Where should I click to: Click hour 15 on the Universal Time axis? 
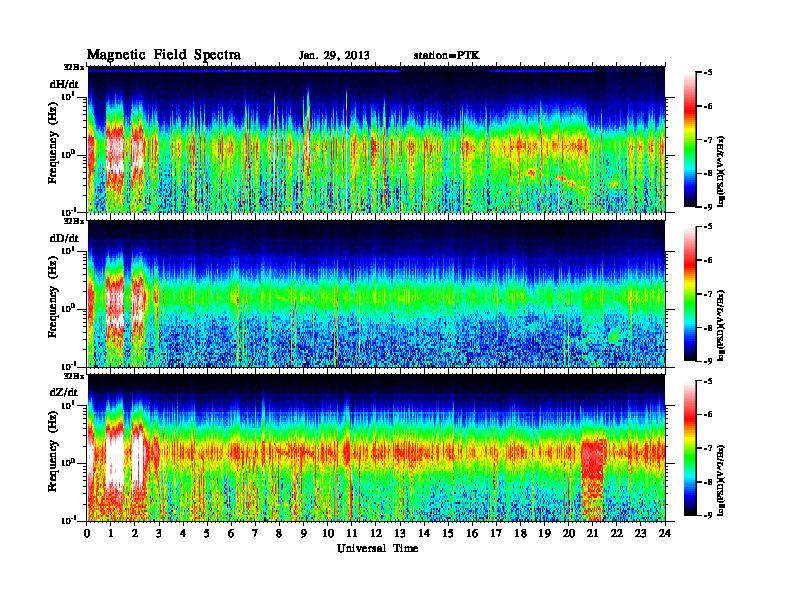pyautogui.click(x=448, y=533)
